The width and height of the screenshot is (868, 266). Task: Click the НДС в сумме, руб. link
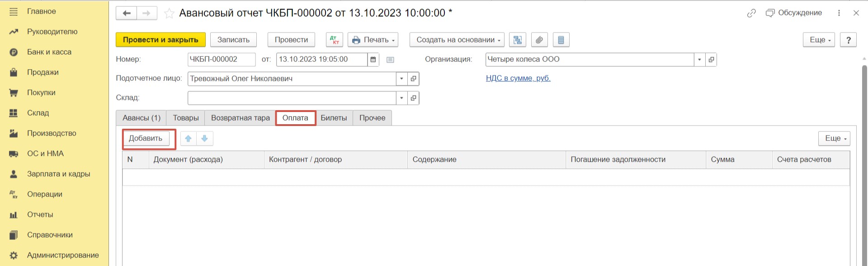pyautogui.click(x=518, y=78)
